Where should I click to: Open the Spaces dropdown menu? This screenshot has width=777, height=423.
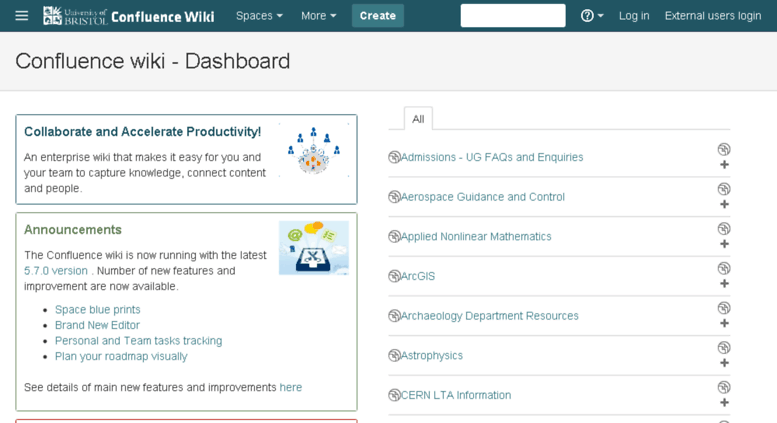click(259, 16)
